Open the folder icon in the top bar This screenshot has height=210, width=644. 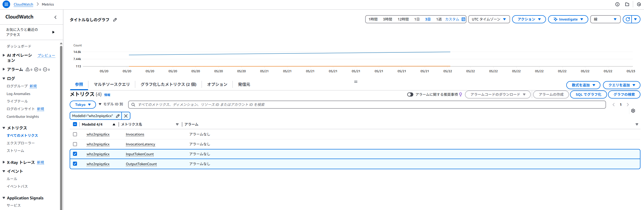tap(627, 4)
